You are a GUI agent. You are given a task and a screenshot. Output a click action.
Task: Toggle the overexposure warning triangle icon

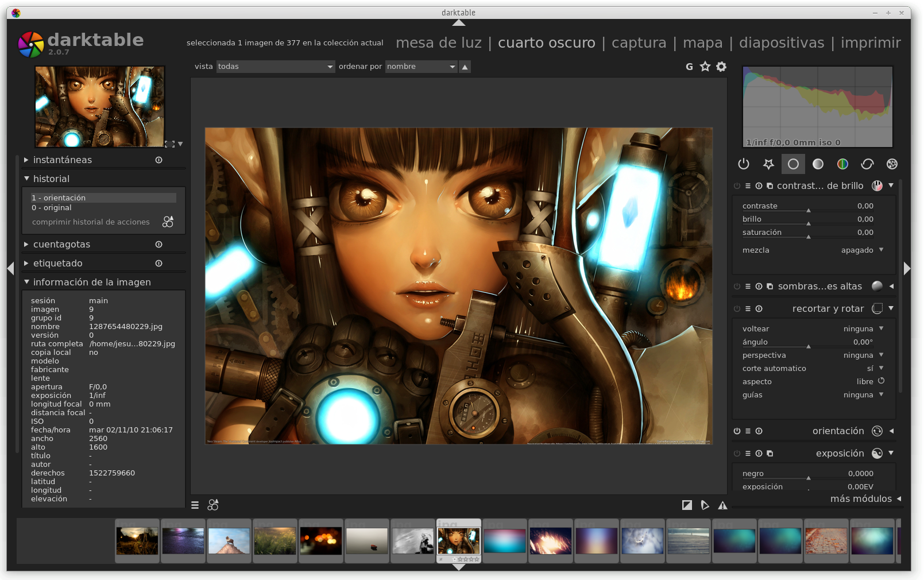point(722,505)
